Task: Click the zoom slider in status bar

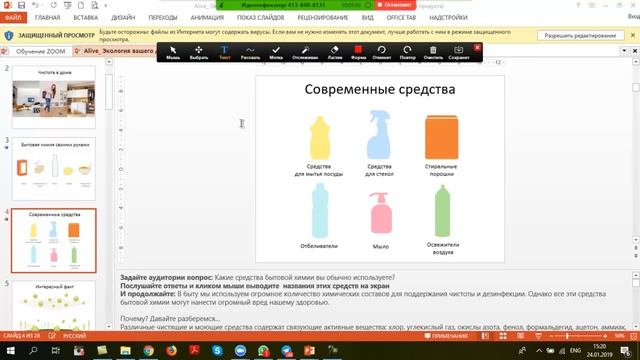Action: 578,336
